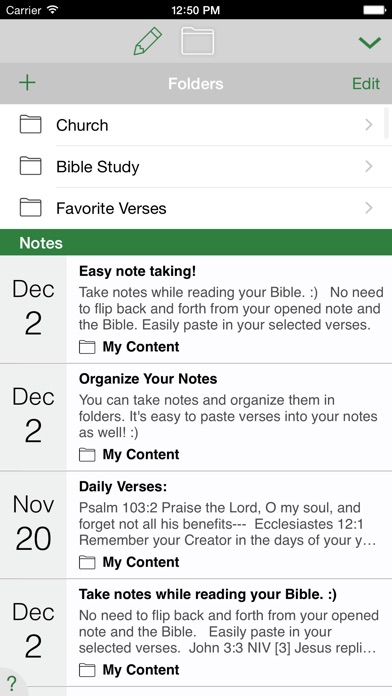The height and width of the screenshot is (696, 392).
Task: Expand Bible Study folder chevron
Action: click(368, 167)
